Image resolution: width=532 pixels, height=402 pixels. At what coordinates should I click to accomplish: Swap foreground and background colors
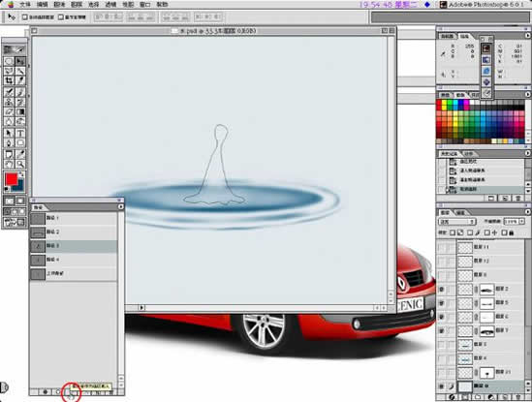click(x=21, y=174)
